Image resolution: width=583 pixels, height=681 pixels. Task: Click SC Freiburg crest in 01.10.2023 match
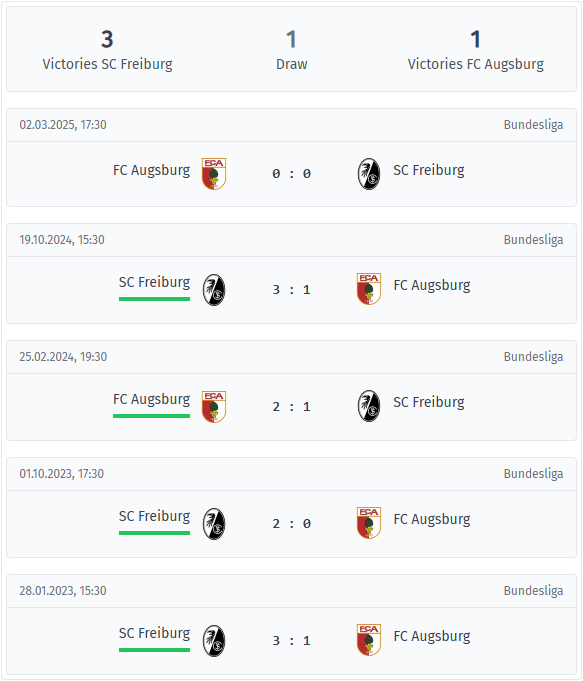tap(214, 524)
